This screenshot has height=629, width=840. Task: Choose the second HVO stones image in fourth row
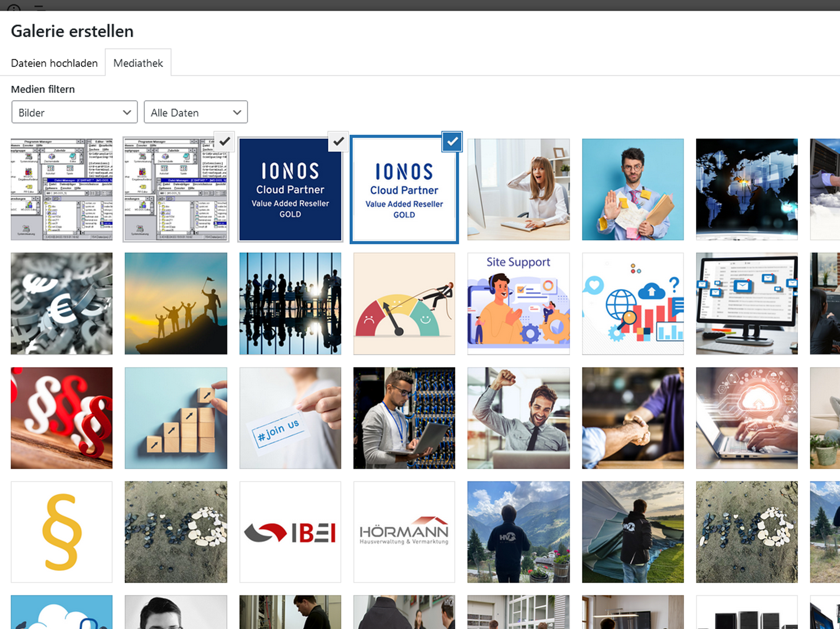(x=747, y=532)
